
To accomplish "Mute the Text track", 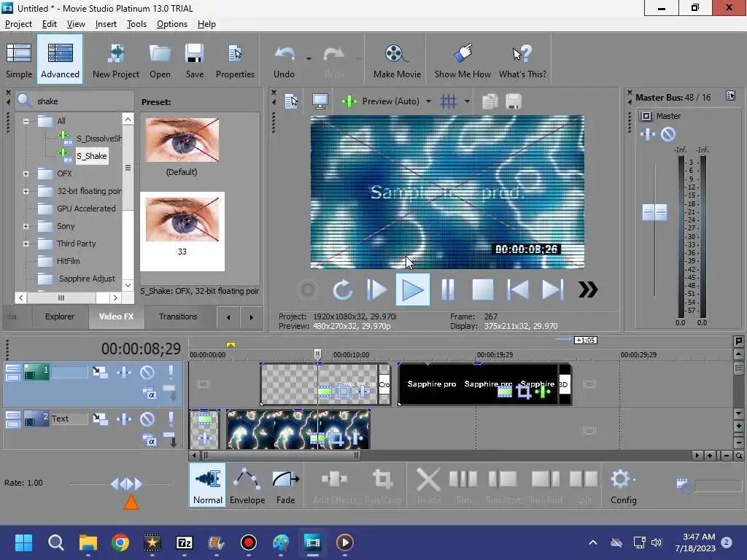I will (x=147, y=419).
